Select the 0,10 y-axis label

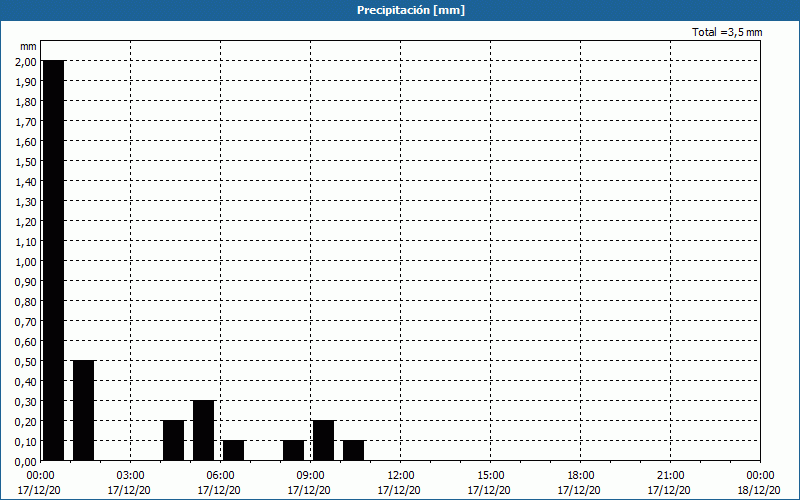(x=26, y=442)
